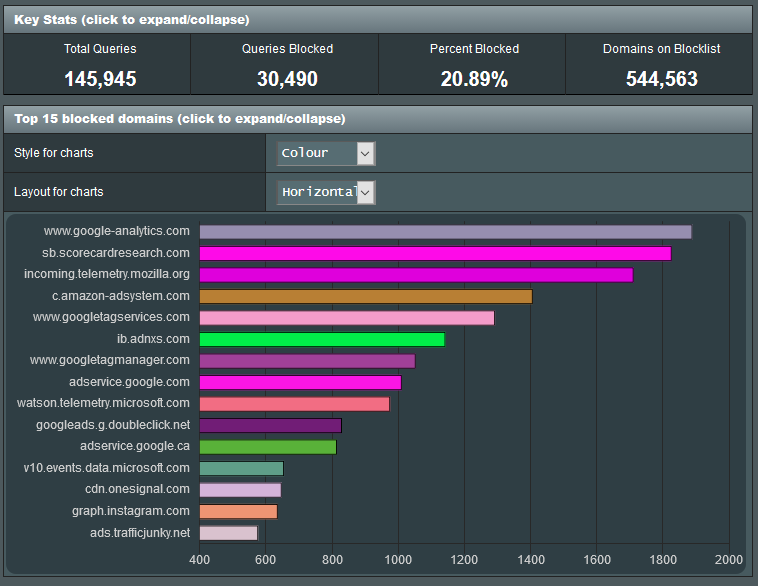Click the incoming.telemetry.mozilla.org axis label

pyautogui.click(x=107, y=274)
